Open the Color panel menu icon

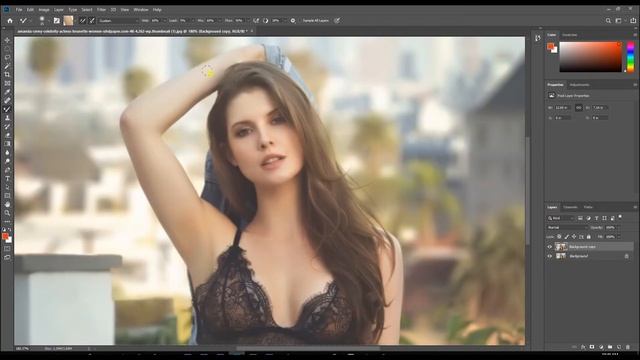pyautogui.click(x=635, y=35)
